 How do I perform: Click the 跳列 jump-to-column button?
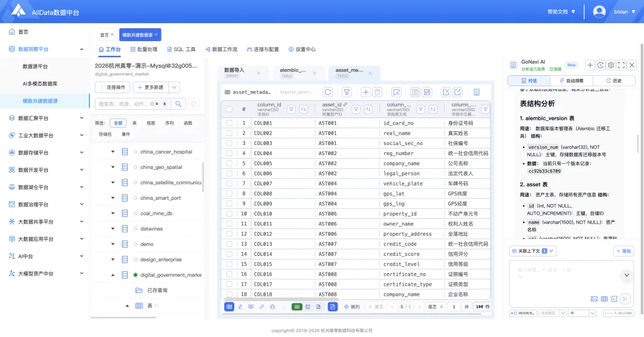pyautogui.click(x=352, y=307)
